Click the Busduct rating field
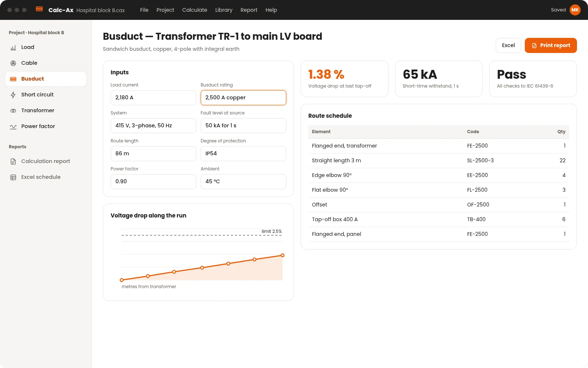Screen dimensions: 588x368 (243, 98)
